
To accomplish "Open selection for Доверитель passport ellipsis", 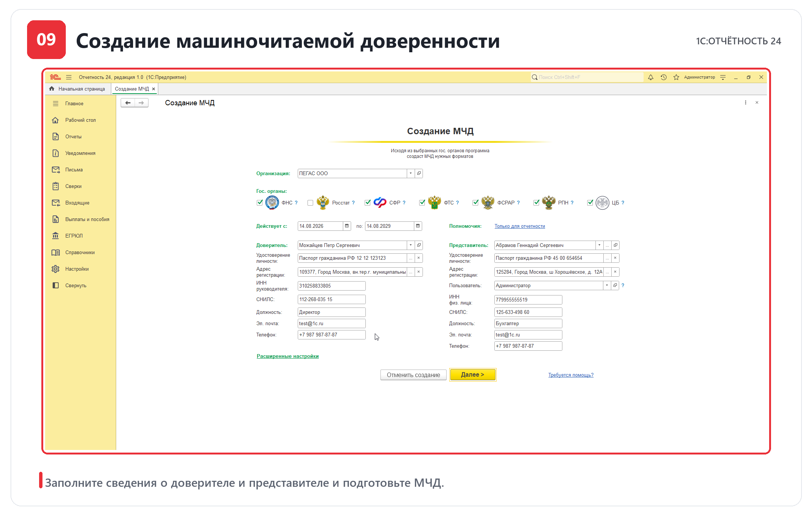I will coord(411,258).
